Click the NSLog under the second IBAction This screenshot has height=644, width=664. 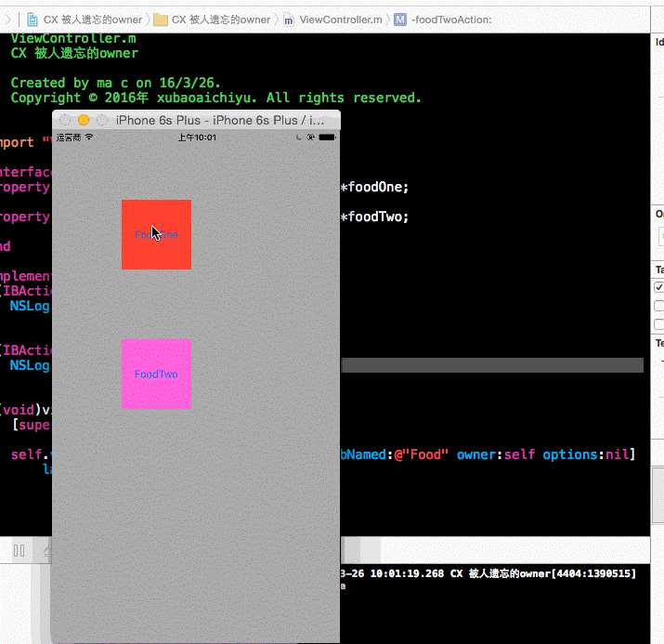[x=30, y=365]
